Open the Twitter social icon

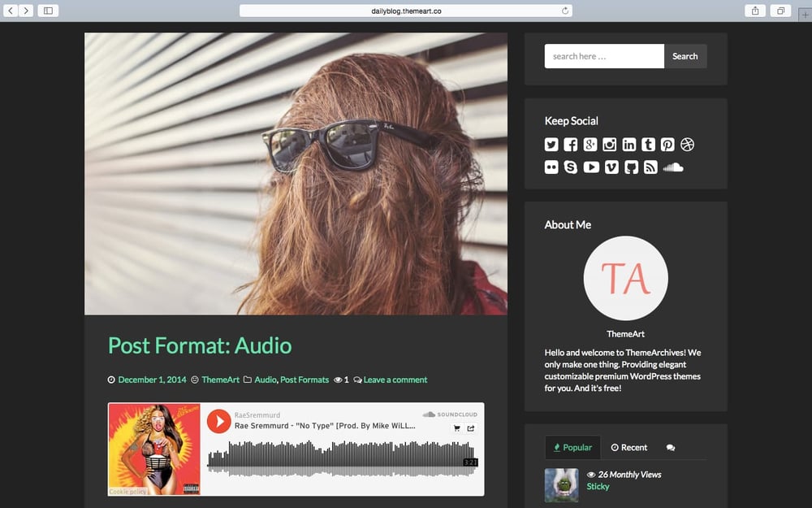click(x=551, y=145)
